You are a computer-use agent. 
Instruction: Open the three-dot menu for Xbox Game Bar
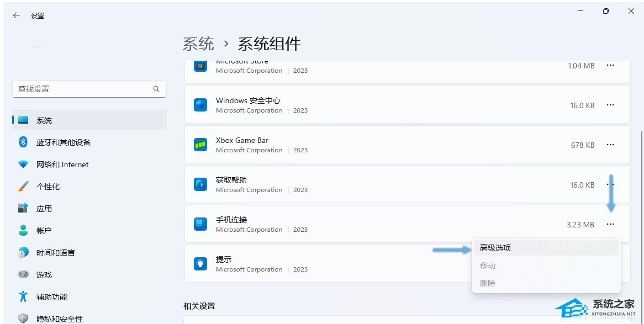(x=610, y=145)
